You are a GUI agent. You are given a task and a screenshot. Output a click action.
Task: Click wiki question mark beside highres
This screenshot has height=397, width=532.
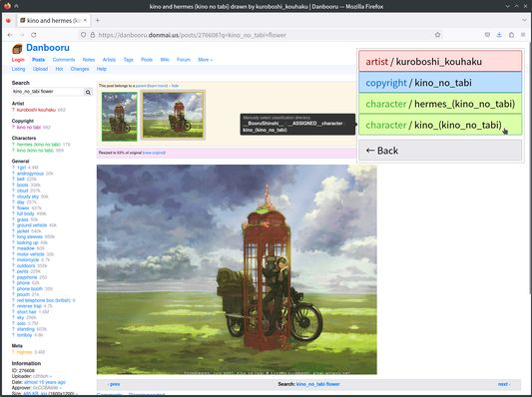[x=13, y=352]
